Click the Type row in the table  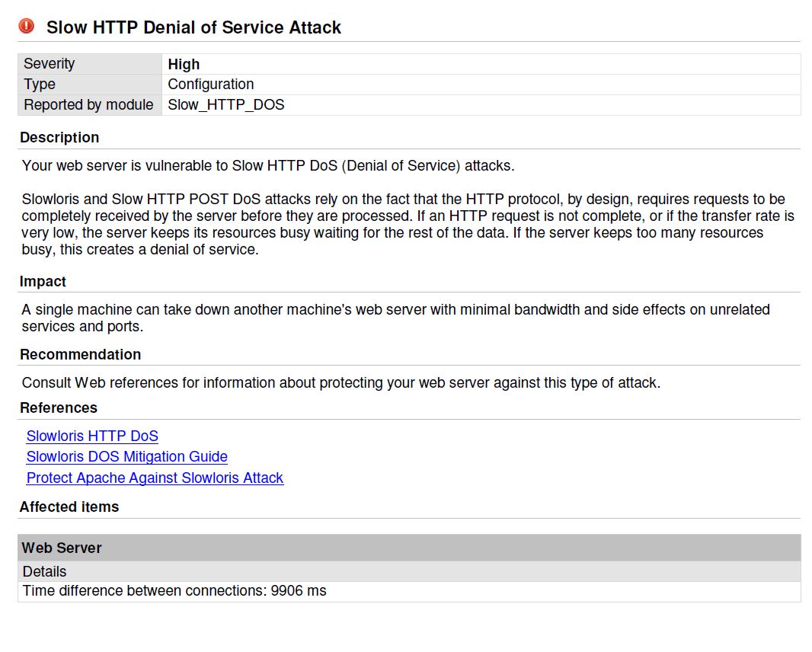pos(39,84)
